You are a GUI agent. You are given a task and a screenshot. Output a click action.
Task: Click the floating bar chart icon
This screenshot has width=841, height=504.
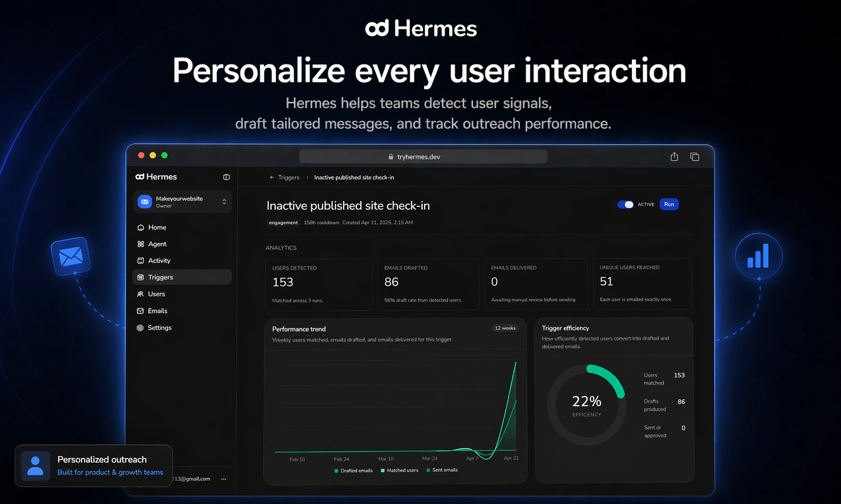[758, 256]
